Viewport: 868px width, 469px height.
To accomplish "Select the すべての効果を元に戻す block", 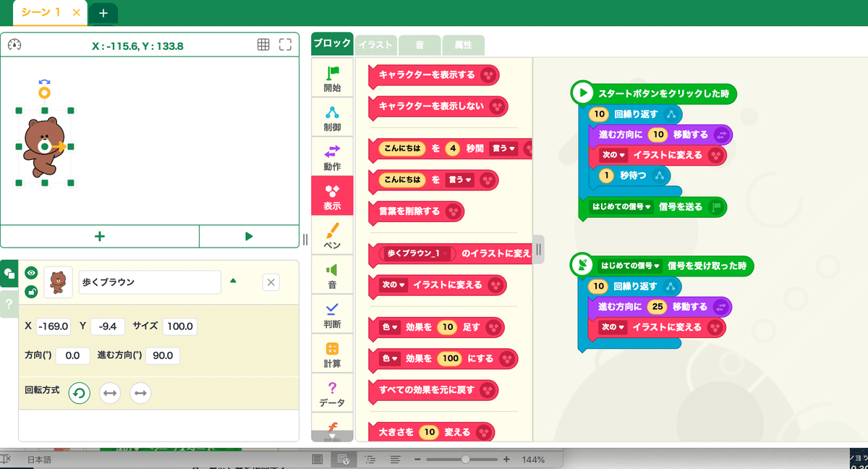I will pos(433,389).
